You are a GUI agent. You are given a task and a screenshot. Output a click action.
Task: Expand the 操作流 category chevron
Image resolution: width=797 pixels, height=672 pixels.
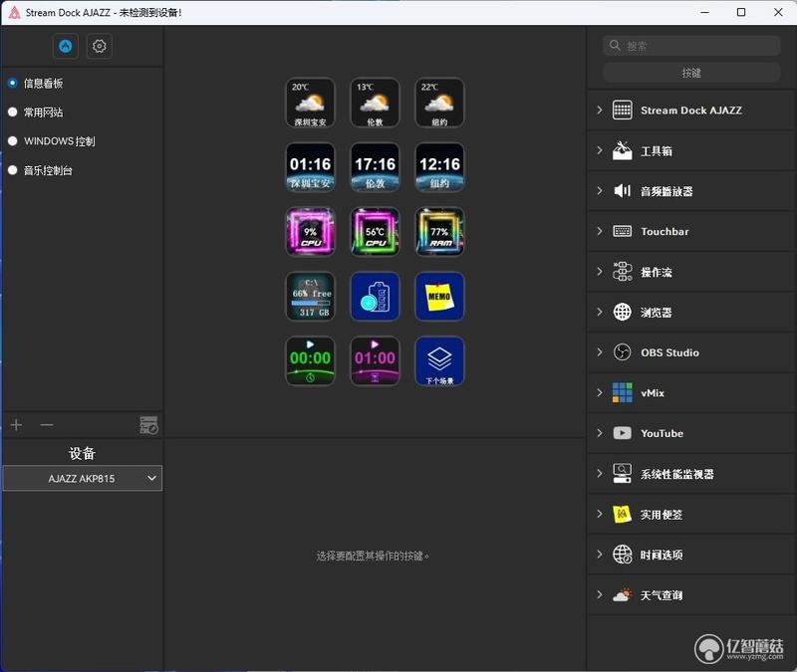pyautogui.click(x=600, y=271)
